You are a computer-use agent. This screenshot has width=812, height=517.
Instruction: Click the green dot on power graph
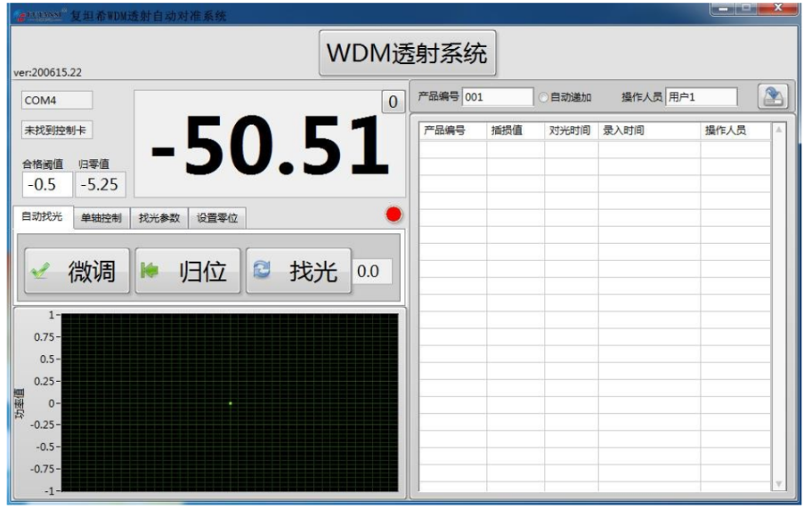tap(231, 403)
